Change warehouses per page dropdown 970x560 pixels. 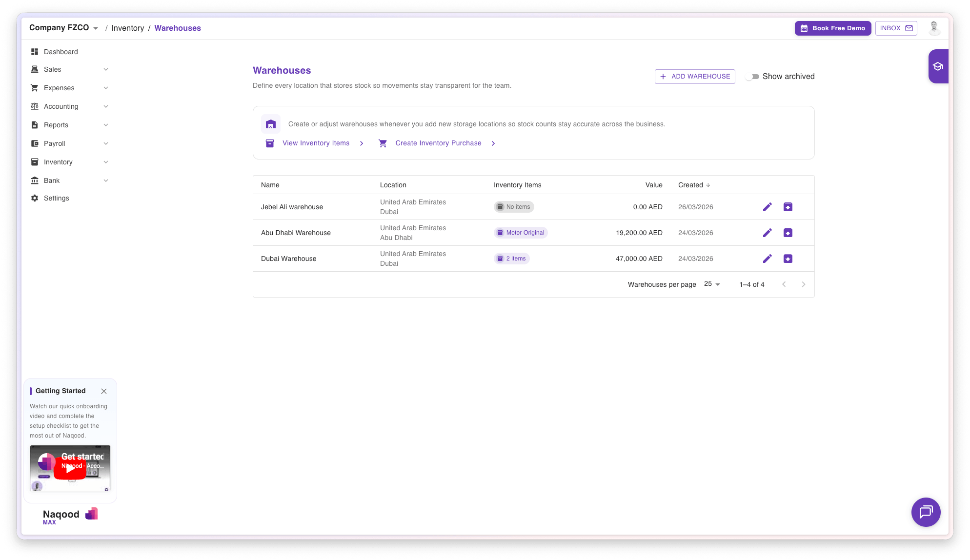click(x=712, y=284)
